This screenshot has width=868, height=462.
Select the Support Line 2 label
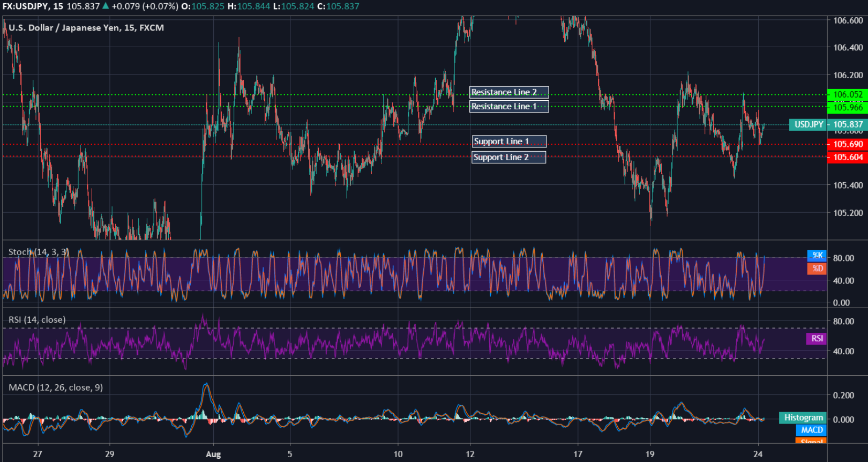[x=508, y=157]
